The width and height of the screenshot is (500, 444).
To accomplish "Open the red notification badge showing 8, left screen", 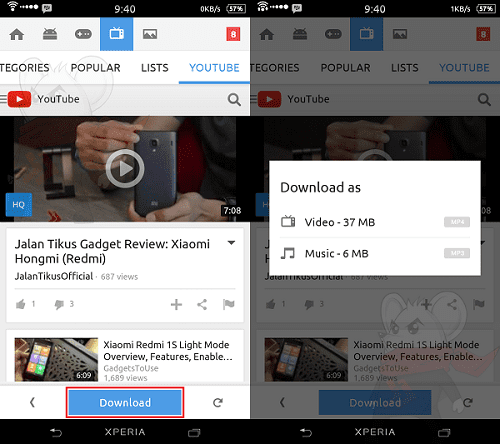I will pyautogui.click(x=233, y=34).
